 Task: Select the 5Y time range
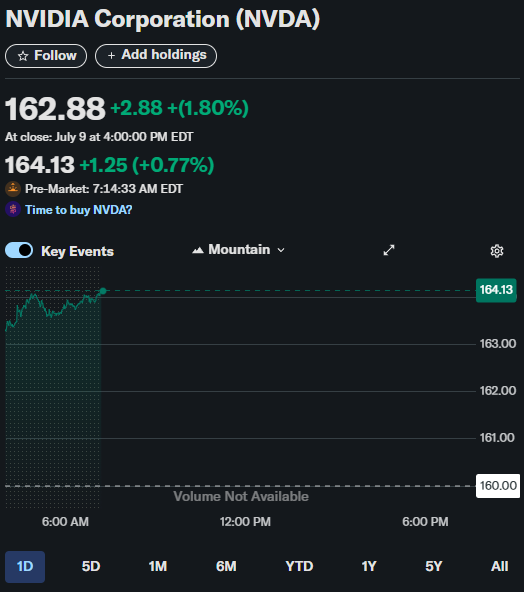(433, 567)
